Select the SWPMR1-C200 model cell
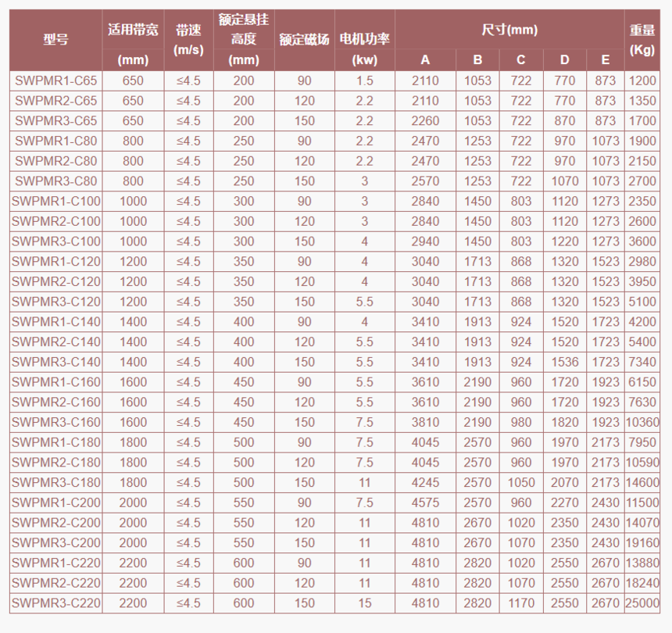Screen dimensions: 672x633 [x=55, y=502]
